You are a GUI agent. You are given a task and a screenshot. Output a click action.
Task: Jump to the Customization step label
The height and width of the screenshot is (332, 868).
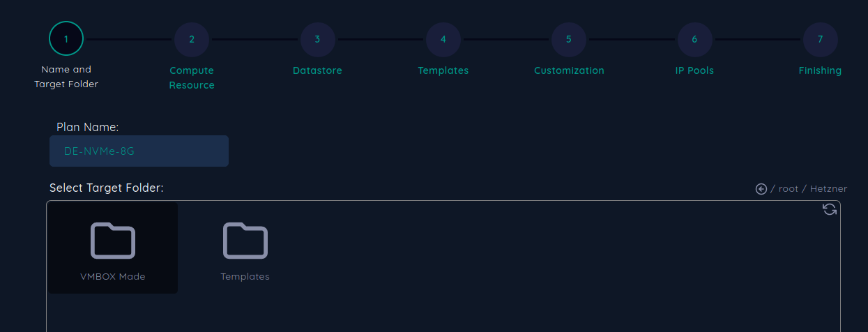[569, 70]
